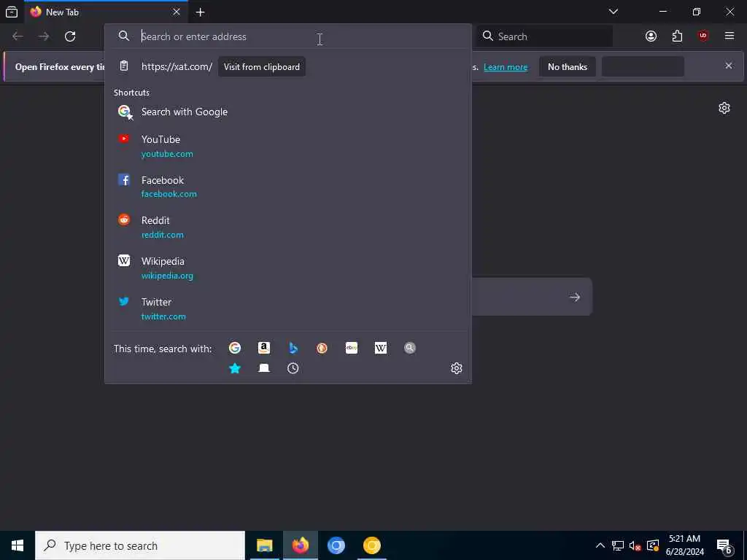This screenshot has width=747, height=560.
Task: Open a new tab with the plus button
Action: click(200, 12)
